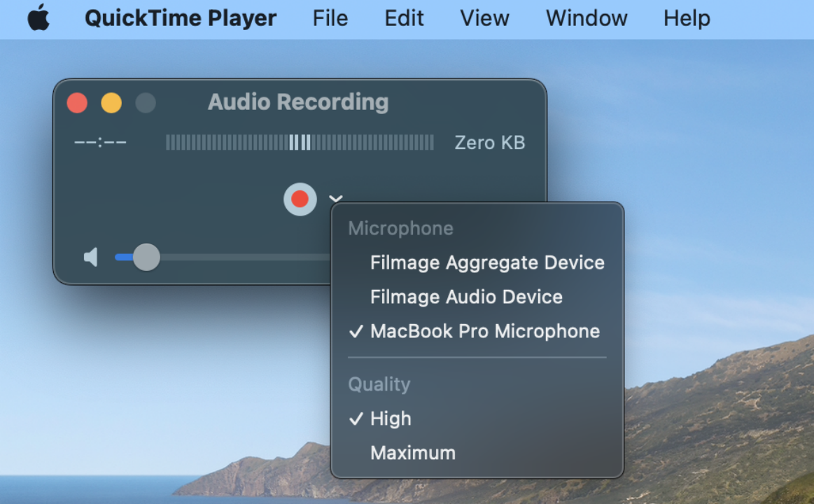Viewport: 814px width, 504px height.
Task: Click the yellow minimize window button
Action: pos(111,103)
